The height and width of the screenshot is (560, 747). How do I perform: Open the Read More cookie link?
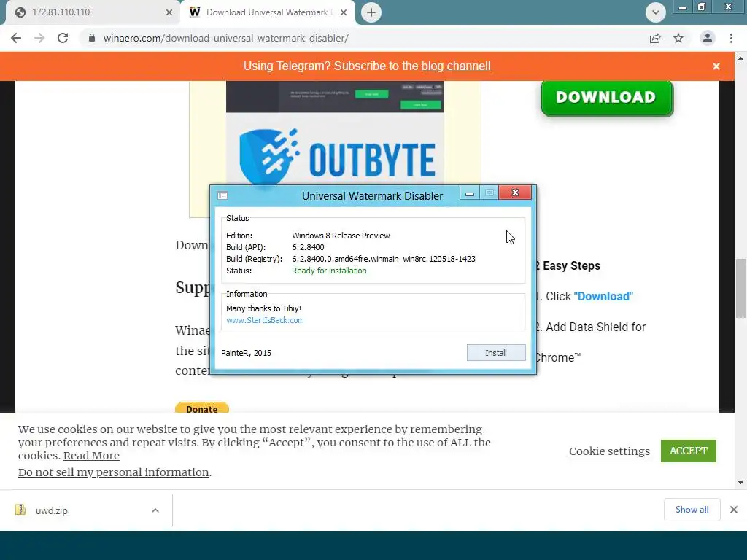tap(91, 456)
